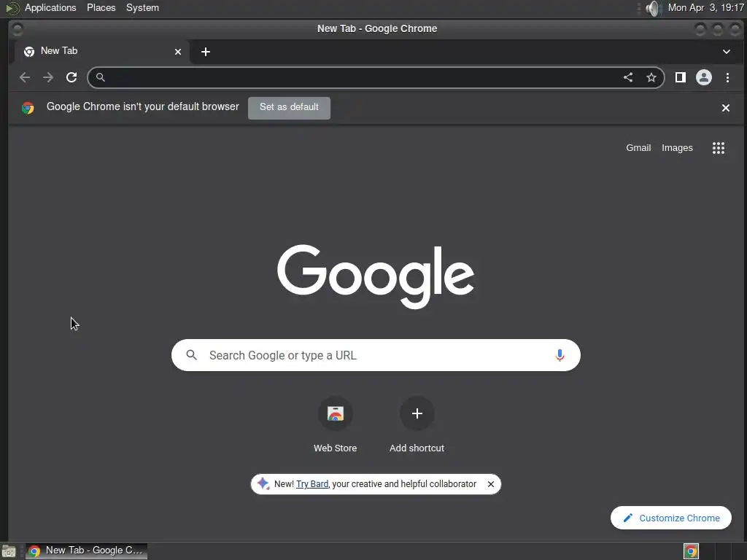Click Set as default button
The height and width of the screenshot is (560, 747).
pos(289,108)
